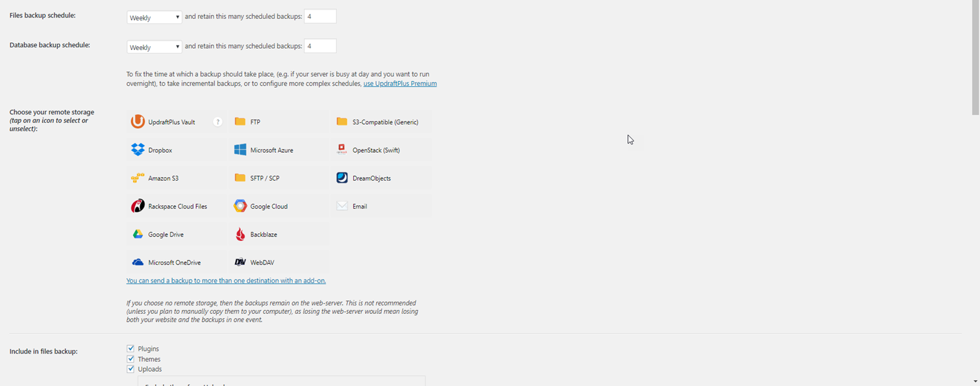
Task: Choose the SFTP / SCP folder icon
Action: point(240,178)
